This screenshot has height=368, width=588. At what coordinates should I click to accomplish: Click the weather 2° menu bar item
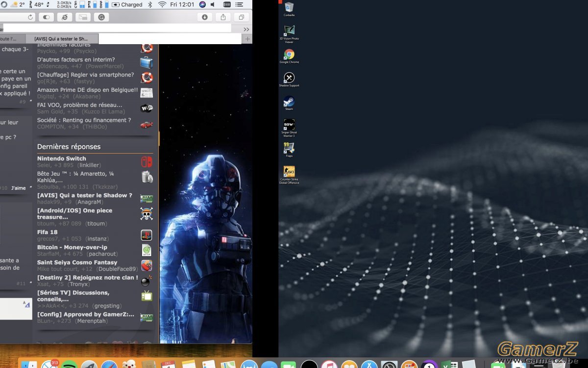pyautogui.click(x=17, y=4)
